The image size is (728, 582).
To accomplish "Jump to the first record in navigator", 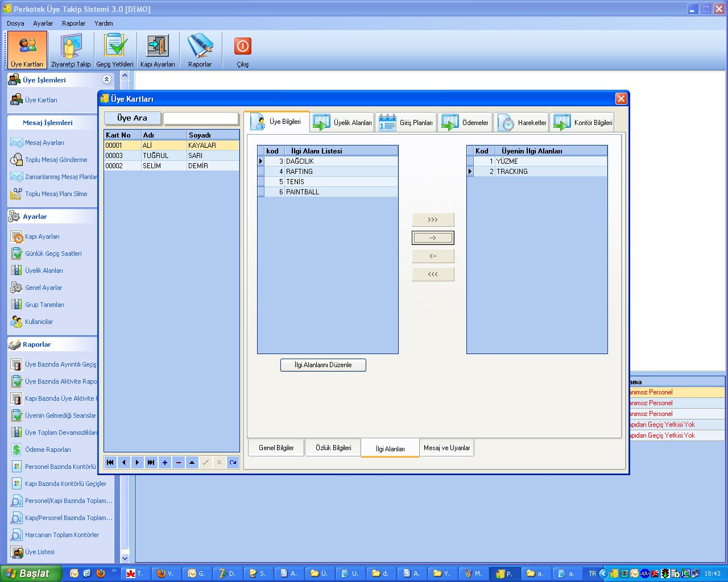I will click(x=110, y=463).
